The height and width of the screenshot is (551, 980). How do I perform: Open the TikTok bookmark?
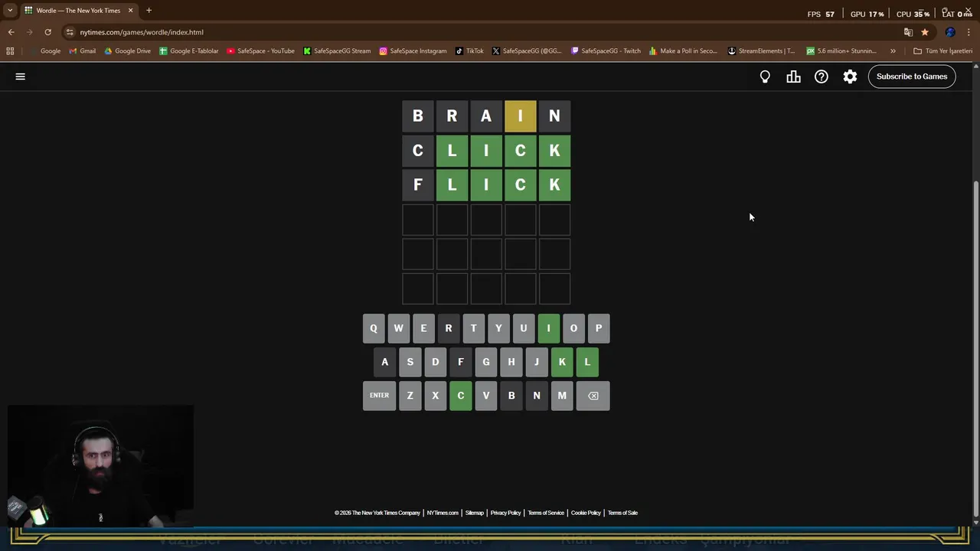[x=469, y=51]
